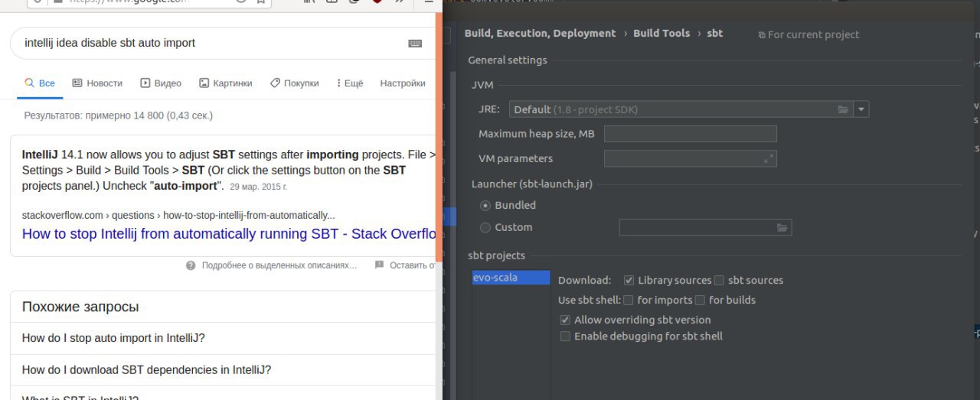The height and width of the screenshot is (400, 980).
Task: Toggle Allow overriding sbt version
Action: click(x=565, y=320)
